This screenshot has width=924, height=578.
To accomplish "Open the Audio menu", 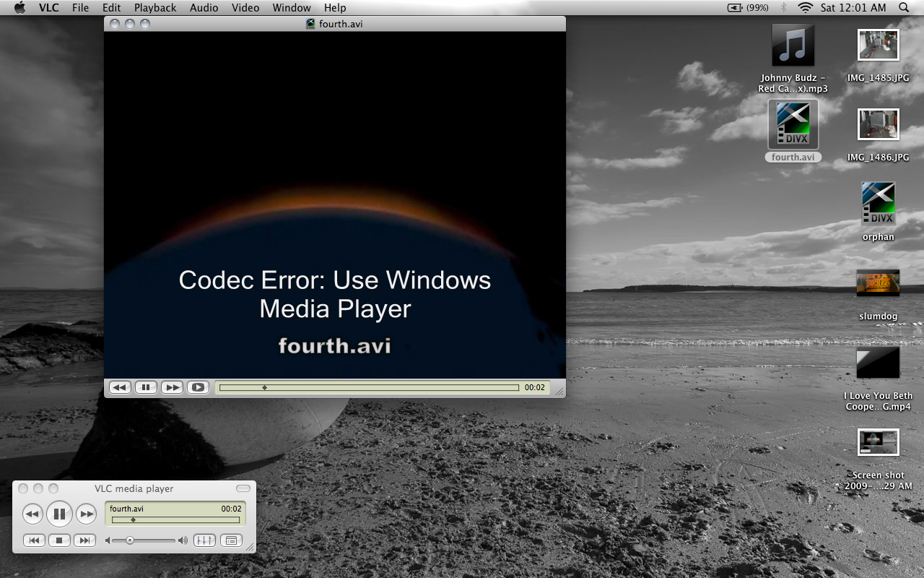I will 204,7.
